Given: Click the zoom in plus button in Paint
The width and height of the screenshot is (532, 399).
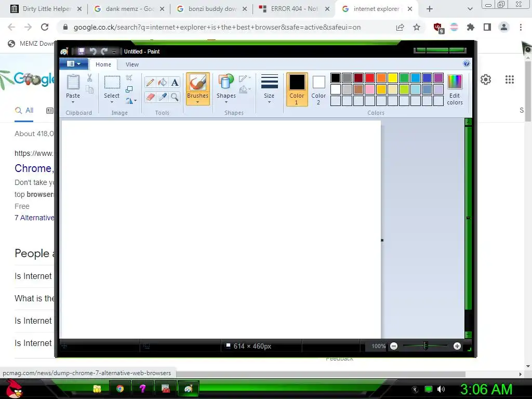Looking at the screenshot, I should click(x=457, y=346).
